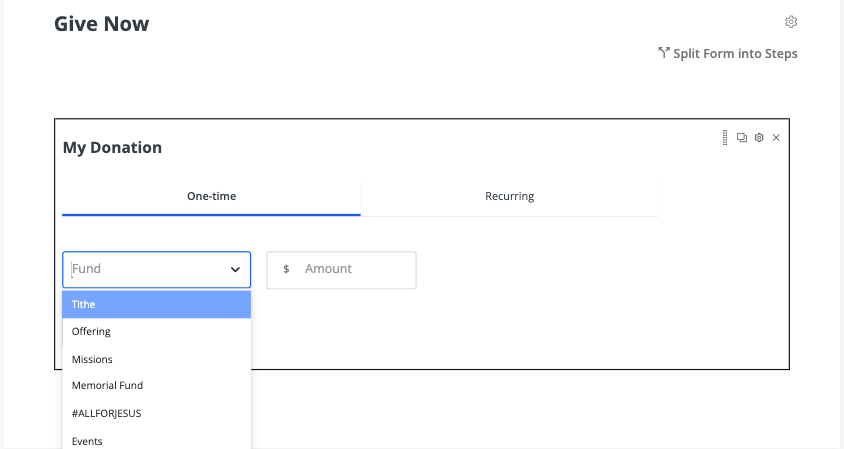Click the Fund dropdown chevron arrow
Image resolution: width=844 pixels, height=449 pixels.
pos(235,270)
